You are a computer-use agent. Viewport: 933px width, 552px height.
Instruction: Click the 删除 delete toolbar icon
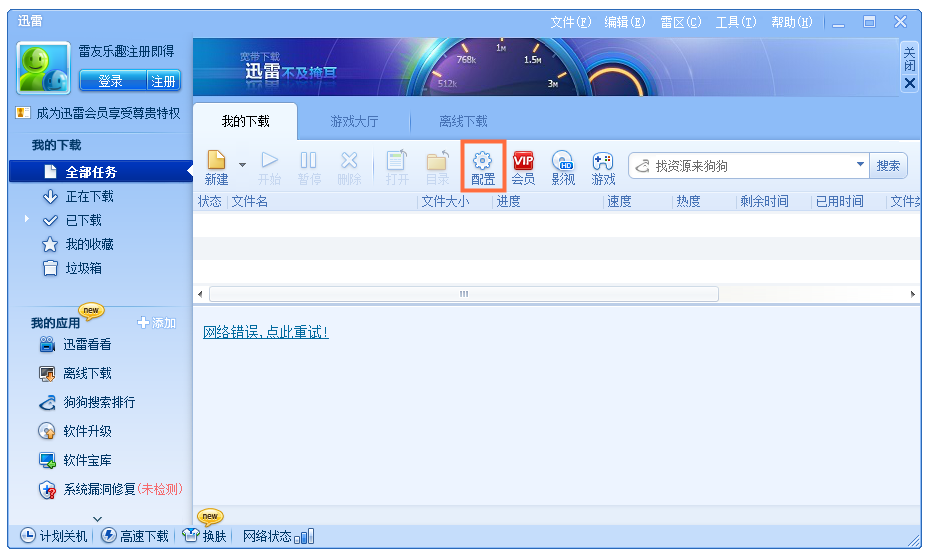pos(349,168)
